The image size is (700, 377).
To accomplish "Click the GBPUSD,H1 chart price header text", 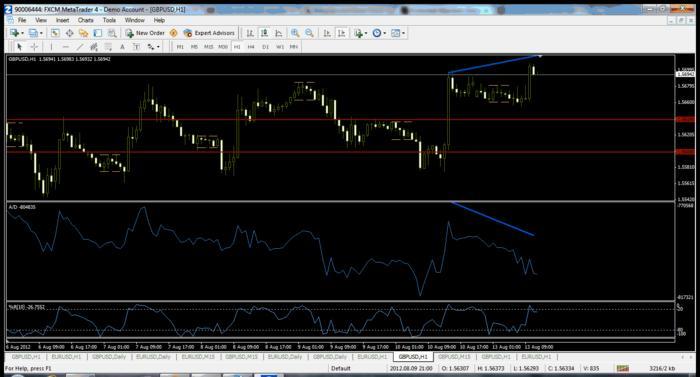I will [x=59, y=59].
